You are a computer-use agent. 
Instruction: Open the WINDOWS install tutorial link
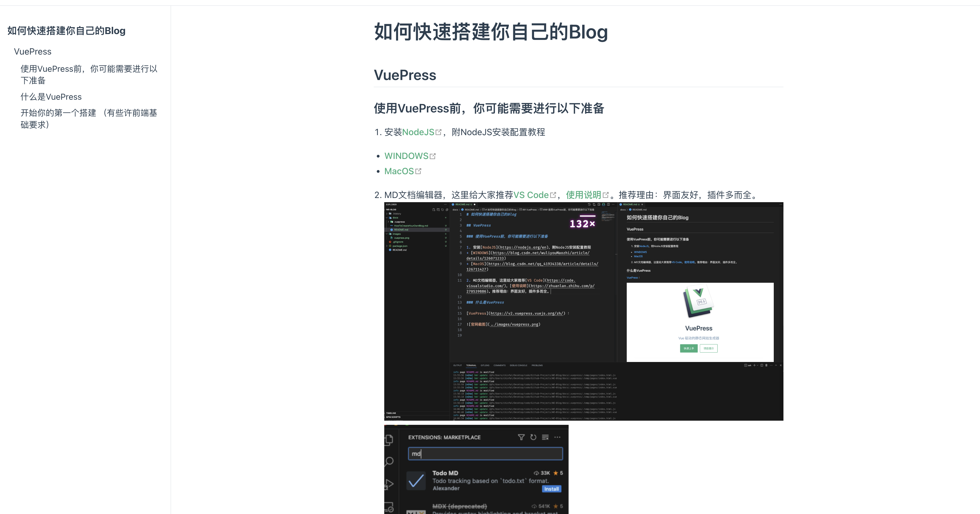tap(406, 156)
